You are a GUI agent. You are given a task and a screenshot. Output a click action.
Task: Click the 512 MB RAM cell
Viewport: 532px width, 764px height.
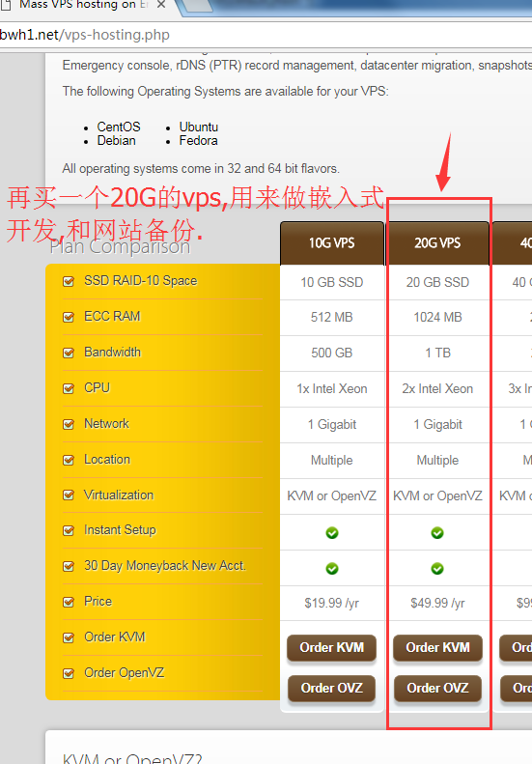pos(332,317)
